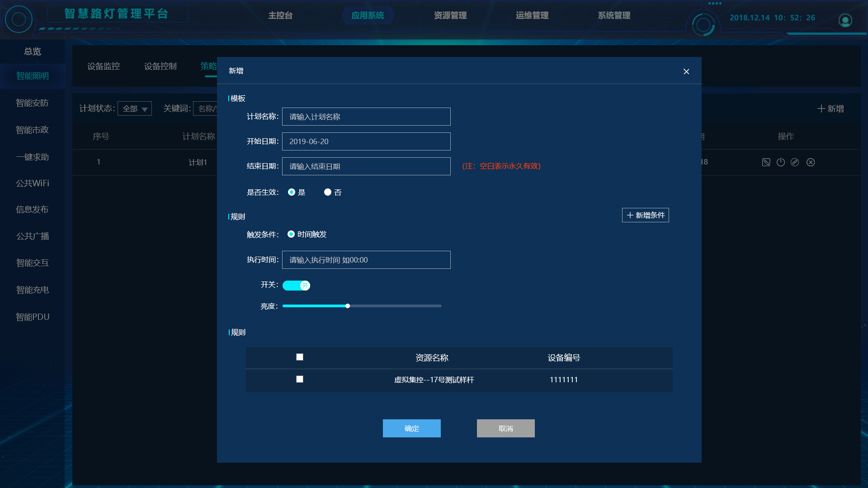Click the circled X delete icon
The width and height of the screenshot is (868, 488).
click(811, 162)
